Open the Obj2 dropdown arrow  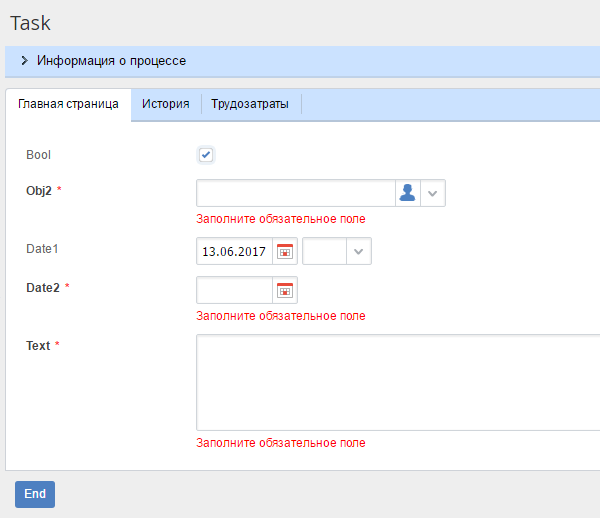pyautogui.click(x=433, y=193)
